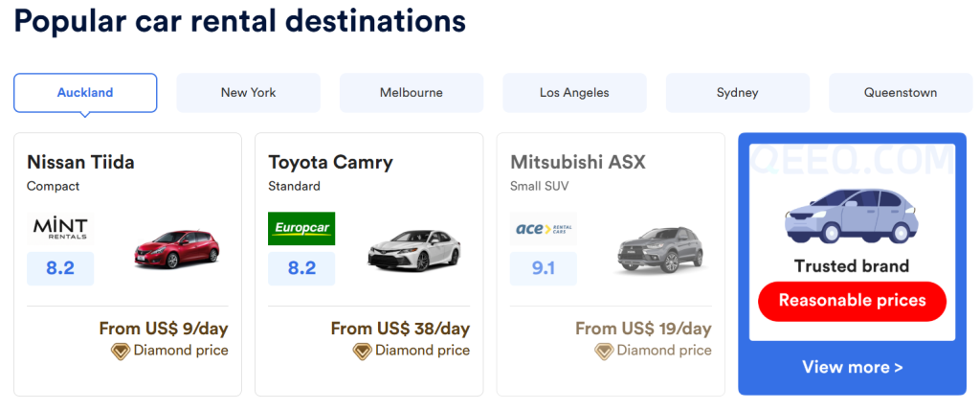Screen dimensions: 980x410
Task: Open the View more link
Action: [853, 367]
